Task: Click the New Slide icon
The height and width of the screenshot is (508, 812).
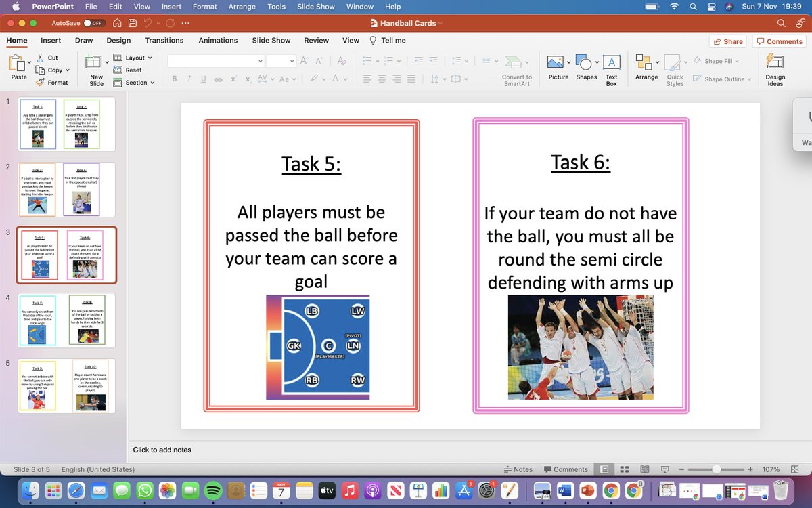Action: click(x=93, y=63)
